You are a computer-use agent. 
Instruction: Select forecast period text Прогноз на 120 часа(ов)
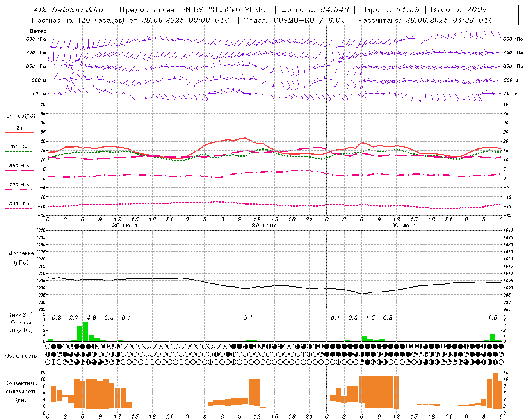(x=79, y=20)
